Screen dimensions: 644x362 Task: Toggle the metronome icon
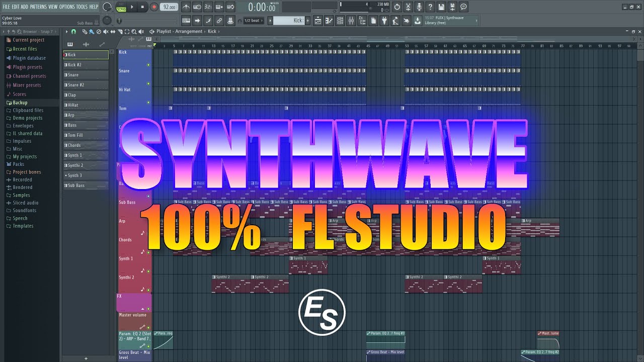[186, 7]
